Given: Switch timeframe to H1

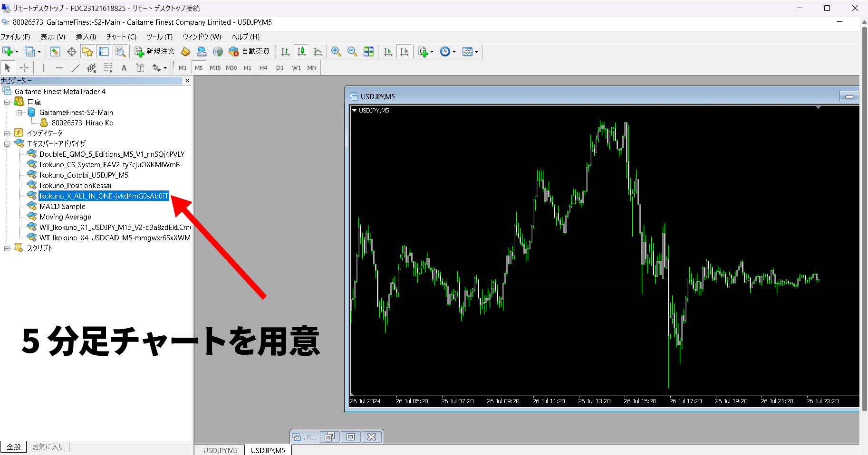Looking at the screenshot, I should (247, 68).
